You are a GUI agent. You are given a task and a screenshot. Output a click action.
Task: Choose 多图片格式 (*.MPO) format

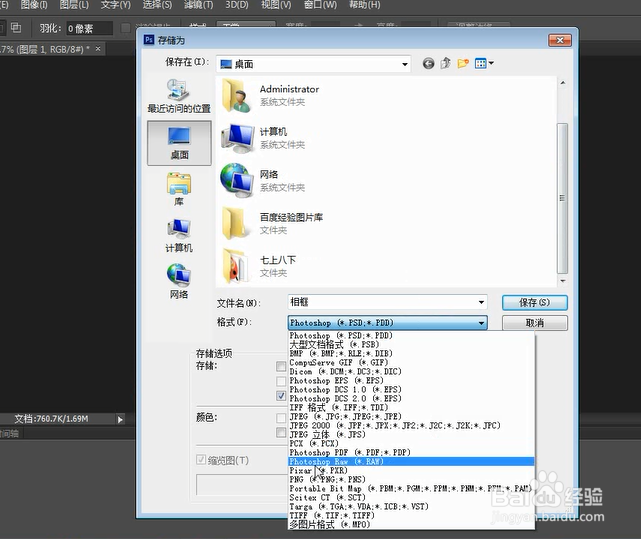(411, 525)
